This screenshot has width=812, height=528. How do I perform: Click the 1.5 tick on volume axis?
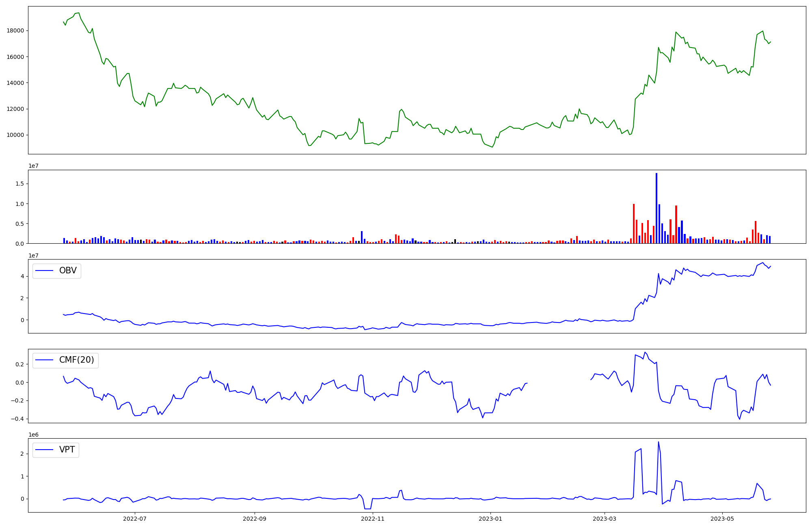coord(20,184)
